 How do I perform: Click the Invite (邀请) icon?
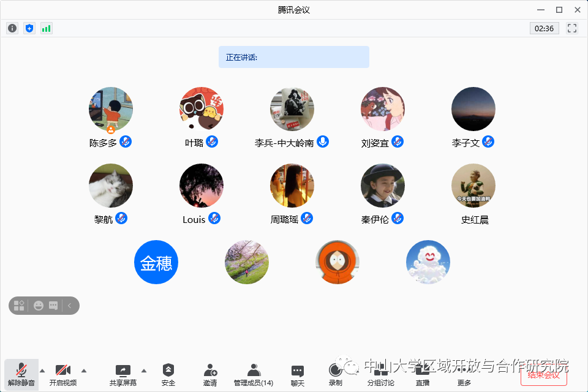(210, 374)
